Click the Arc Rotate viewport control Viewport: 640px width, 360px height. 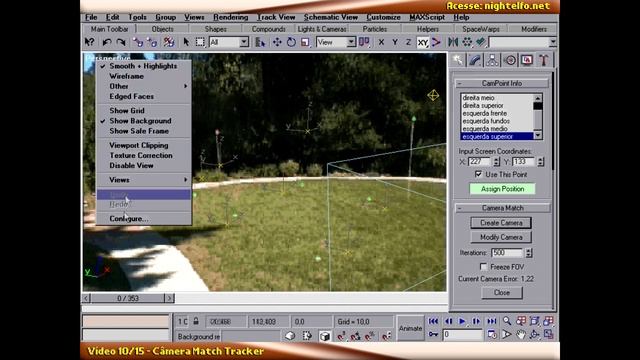534,335
